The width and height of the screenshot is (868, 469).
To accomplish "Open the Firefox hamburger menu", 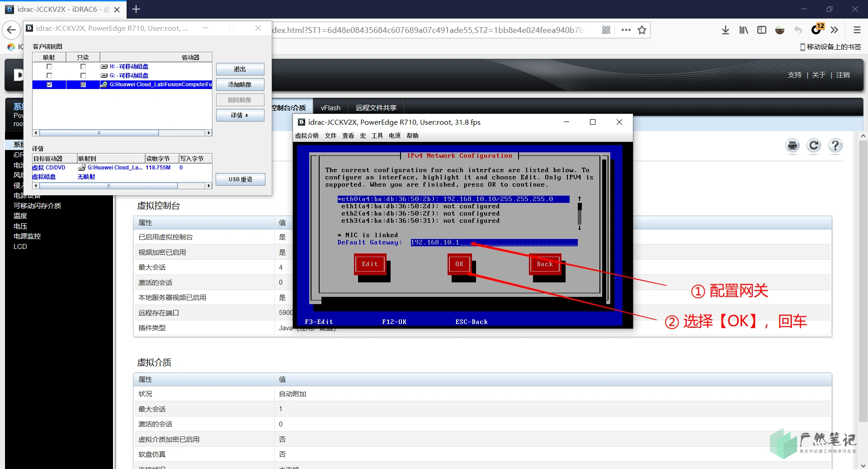I will pos(857,30).
